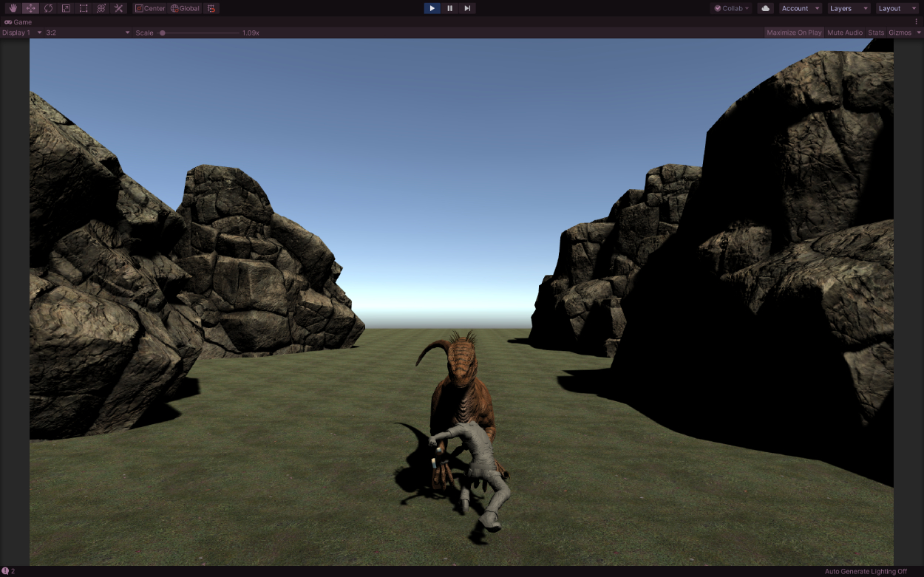Toggle Mute Audio
Image resolution: width=924 pixels, height=577 pixels.
(x=845, y=33)
